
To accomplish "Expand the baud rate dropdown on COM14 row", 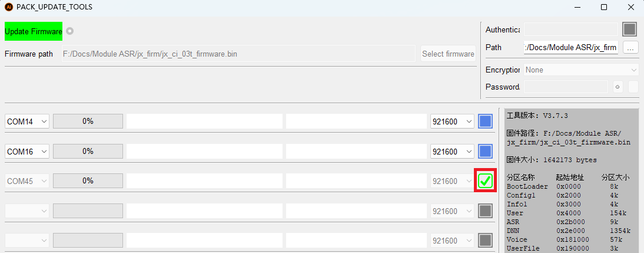I will coord(452,121).
